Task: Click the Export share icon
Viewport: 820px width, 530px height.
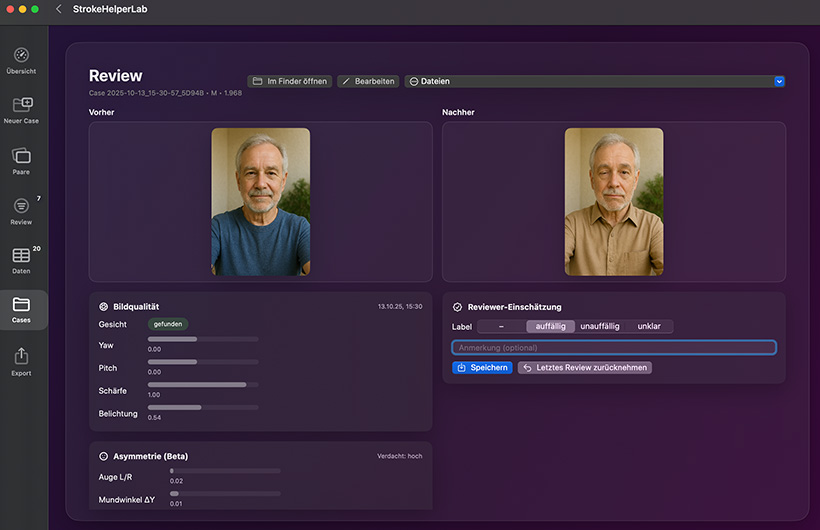Action: coord(21,357)
